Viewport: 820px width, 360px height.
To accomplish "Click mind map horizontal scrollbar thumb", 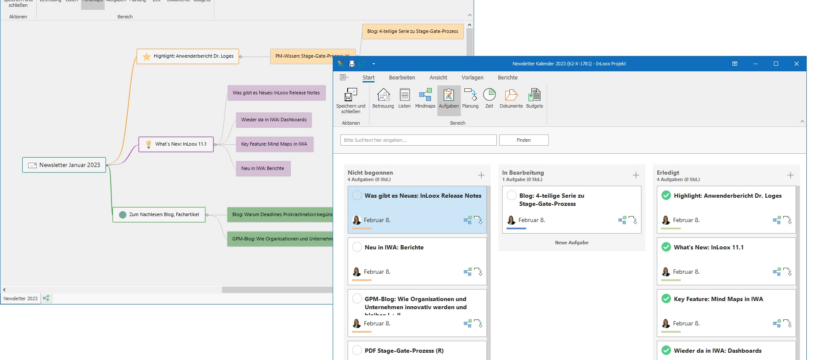I will point(277,289).
